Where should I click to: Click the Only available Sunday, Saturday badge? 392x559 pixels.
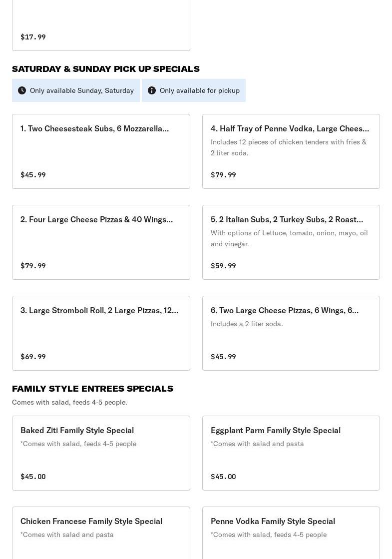coord(76,90)
